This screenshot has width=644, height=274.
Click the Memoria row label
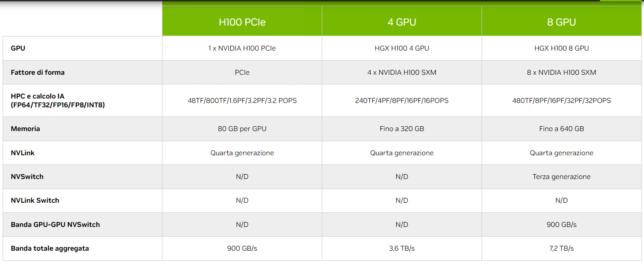(26, 129)
